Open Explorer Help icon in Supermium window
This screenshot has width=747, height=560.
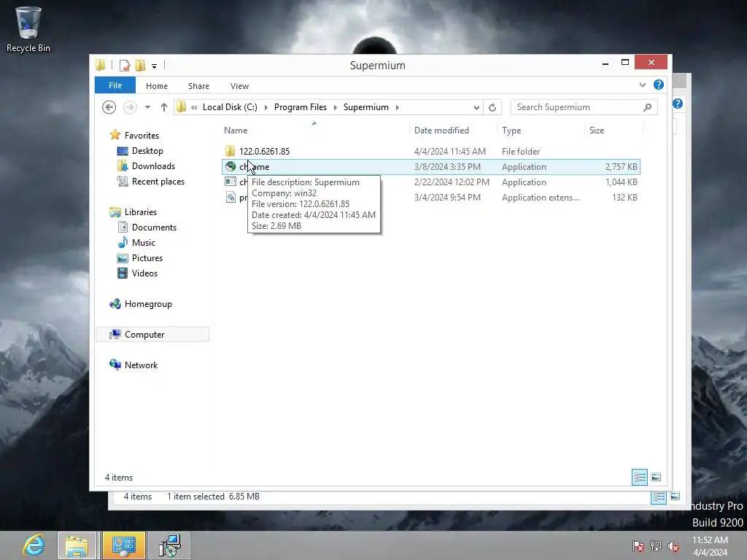click(x=659, y=85)
